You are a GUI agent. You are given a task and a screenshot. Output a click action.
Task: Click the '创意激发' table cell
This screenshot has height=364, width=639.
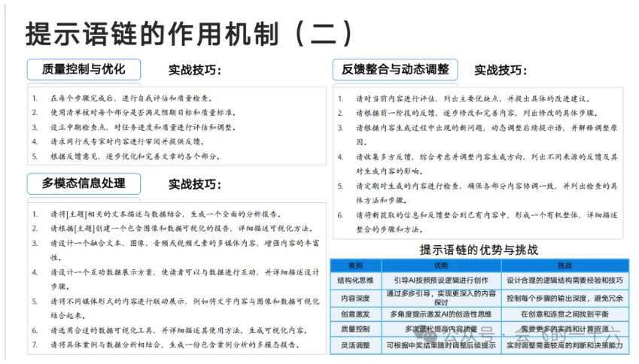[x=355, y=314]
